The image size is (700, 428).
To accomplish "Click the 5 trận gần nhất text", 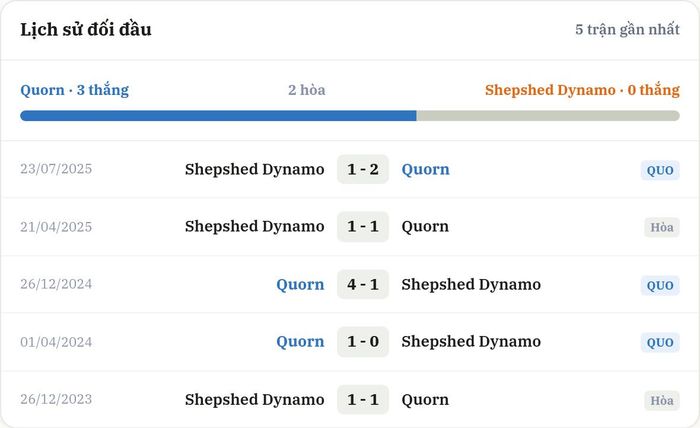I will tap(627, 29).
